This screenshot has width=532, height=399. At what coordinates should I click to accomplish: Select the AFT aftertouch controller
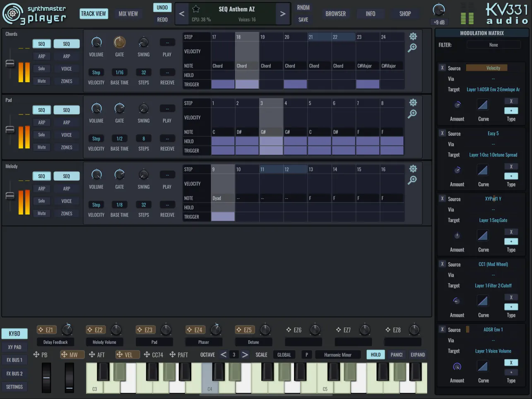96,355
